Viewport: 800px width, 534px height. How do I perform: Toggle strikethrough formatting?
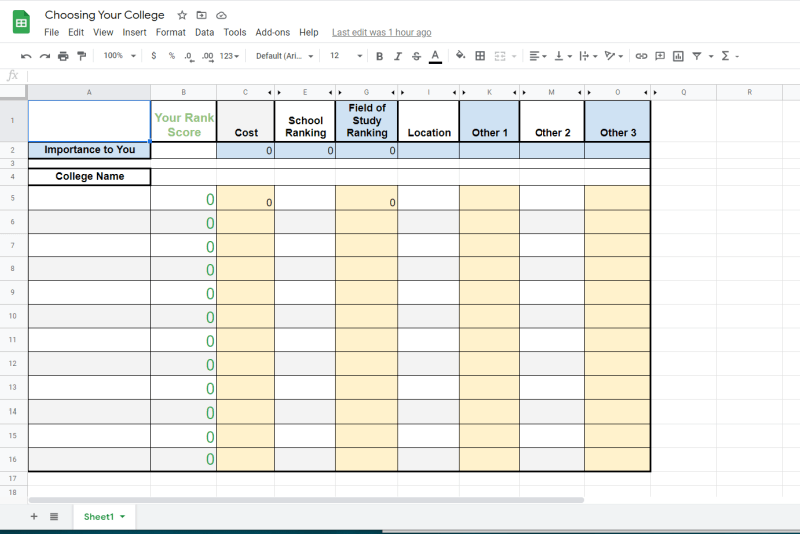416,56
